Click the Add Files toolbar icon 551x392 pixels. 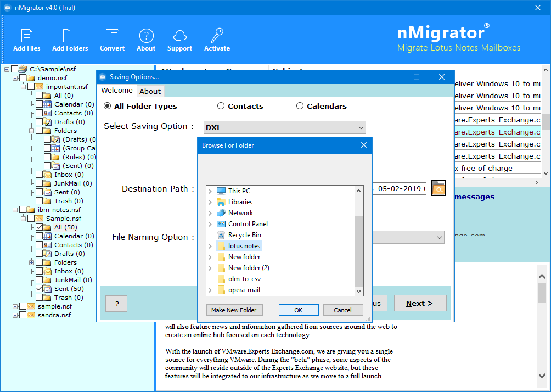(27, 36)
